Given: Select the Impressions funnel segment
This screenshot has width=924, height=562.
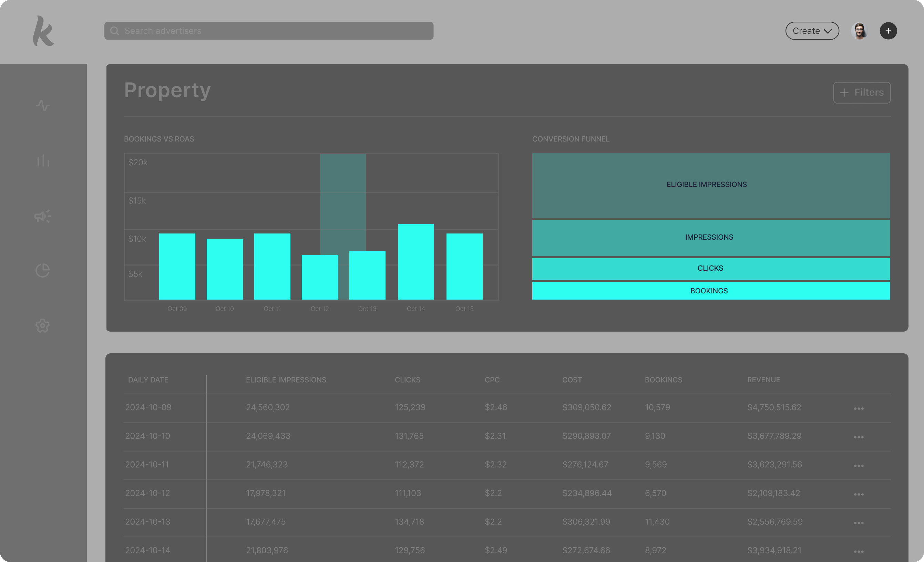Looking at the screenshot, I should click(711, 238).
